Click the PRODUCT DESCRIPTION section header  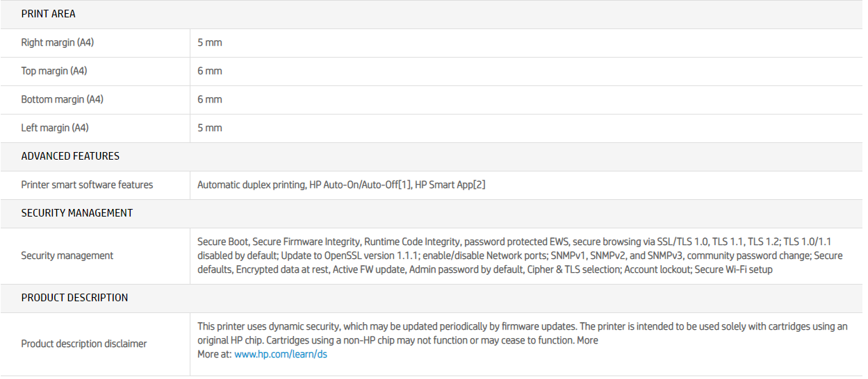tap(74, 298)
